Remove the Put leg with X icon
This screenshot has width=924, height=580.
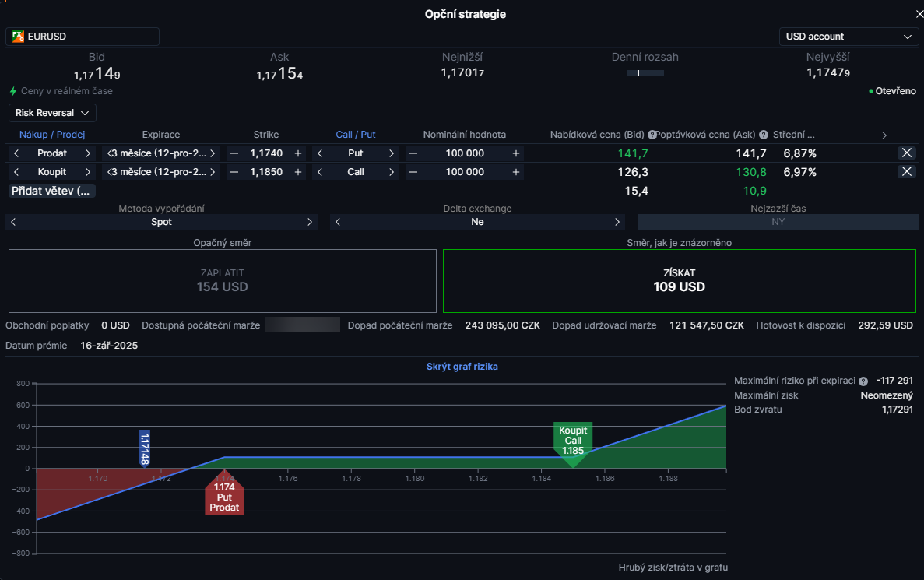tap(906, 153)
